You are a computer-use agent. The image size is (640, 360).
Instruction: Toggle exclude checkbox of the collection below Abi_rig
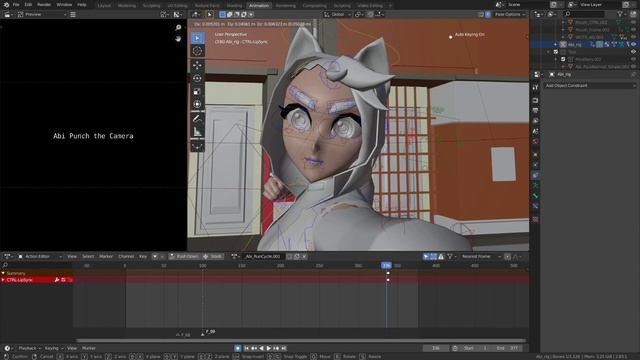[556, 52]
